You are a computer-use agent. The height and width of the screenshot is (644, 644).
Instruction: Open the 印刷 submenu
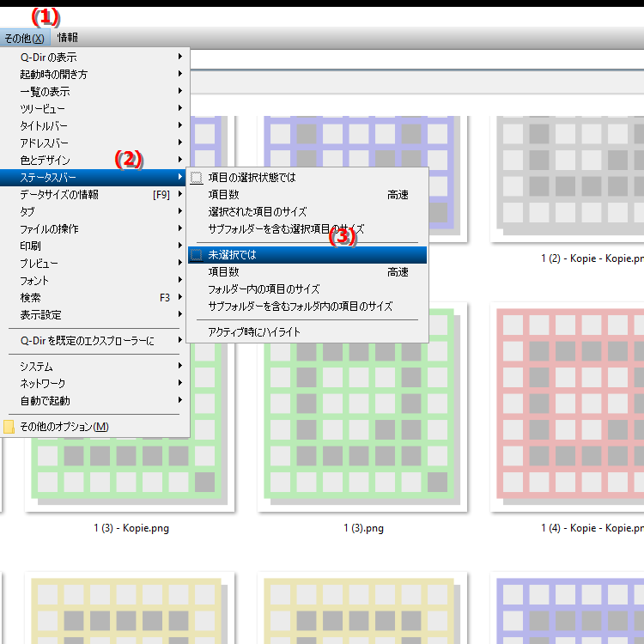(94, 246)
